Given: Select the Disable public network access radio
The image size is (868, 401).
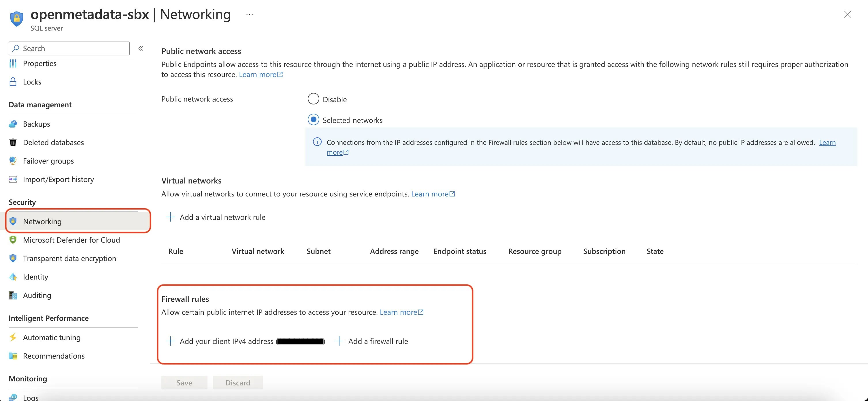Looking at the screenshot, I should point(313,98).
